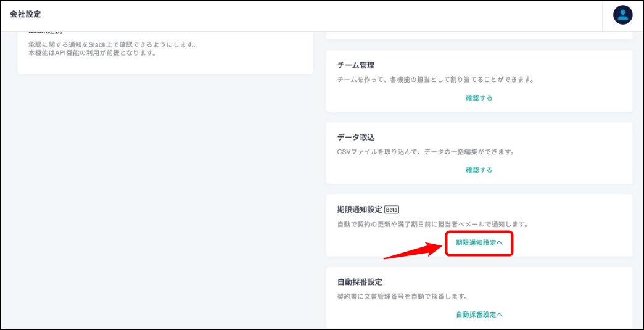
Task: Click 確認する under データ取込
Action: click(x=479, y=170)
